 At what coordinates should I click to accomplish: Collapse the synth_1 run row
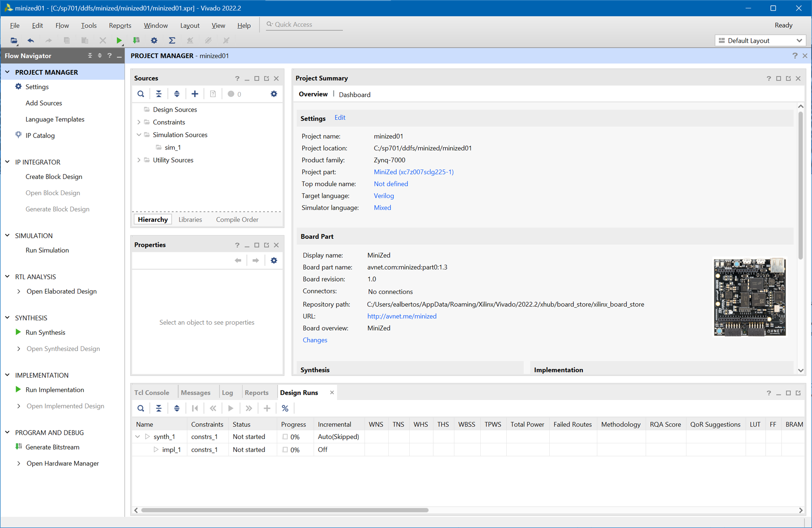138,437
